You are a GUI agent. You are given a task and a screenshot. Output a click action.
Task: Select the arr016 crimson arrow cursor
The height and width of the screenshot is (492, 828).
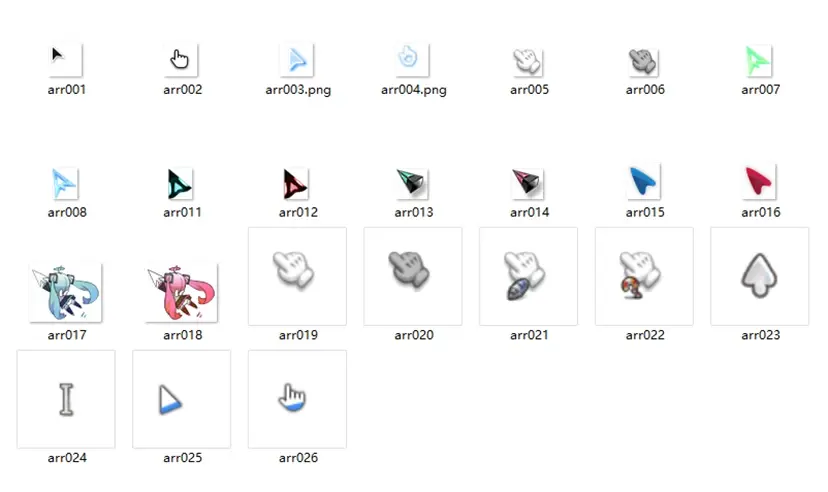coord(760,182)
